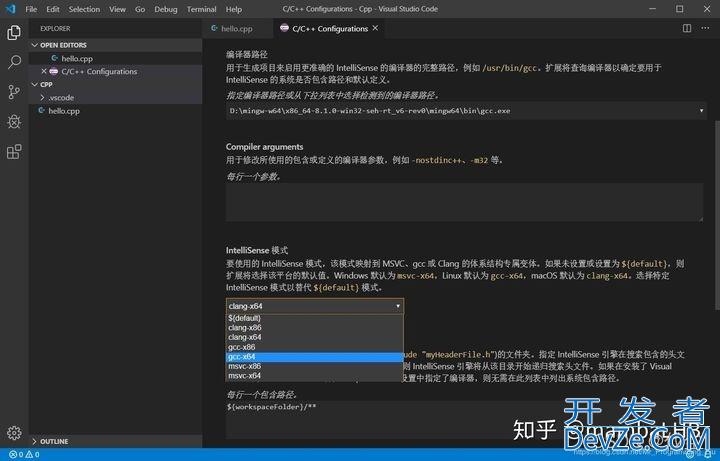Click the split editor icon
720x461 pixels.
click(x=687, y=28)
